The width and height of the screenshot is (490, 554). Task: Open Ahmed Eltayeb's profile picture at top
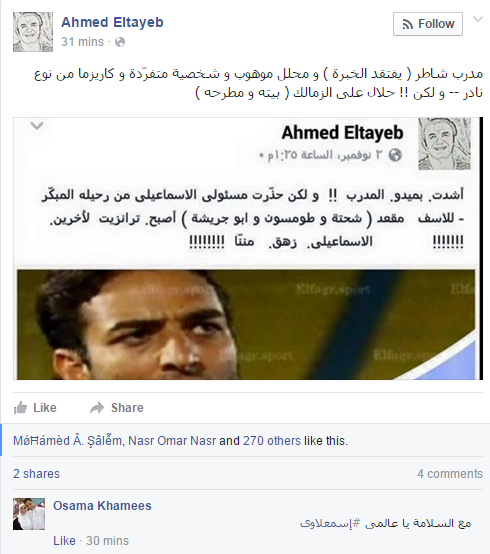33,32
